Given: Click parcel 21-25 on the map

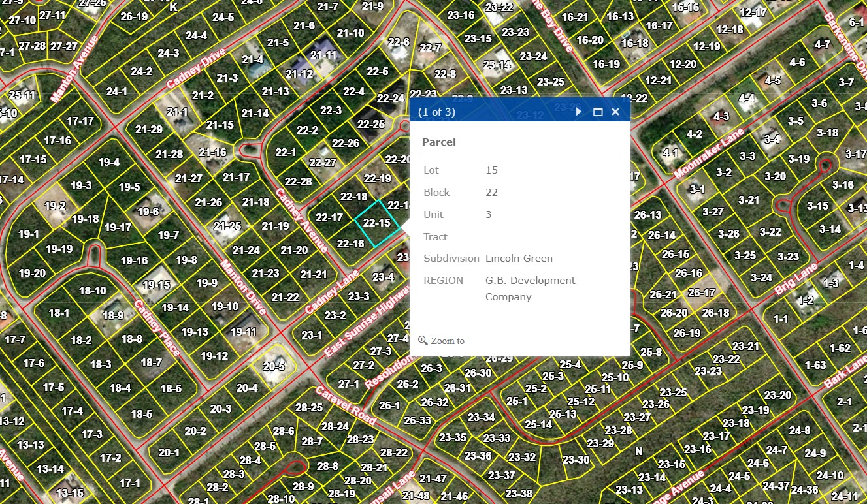Looking at the screenshot, I should (227, 227).
